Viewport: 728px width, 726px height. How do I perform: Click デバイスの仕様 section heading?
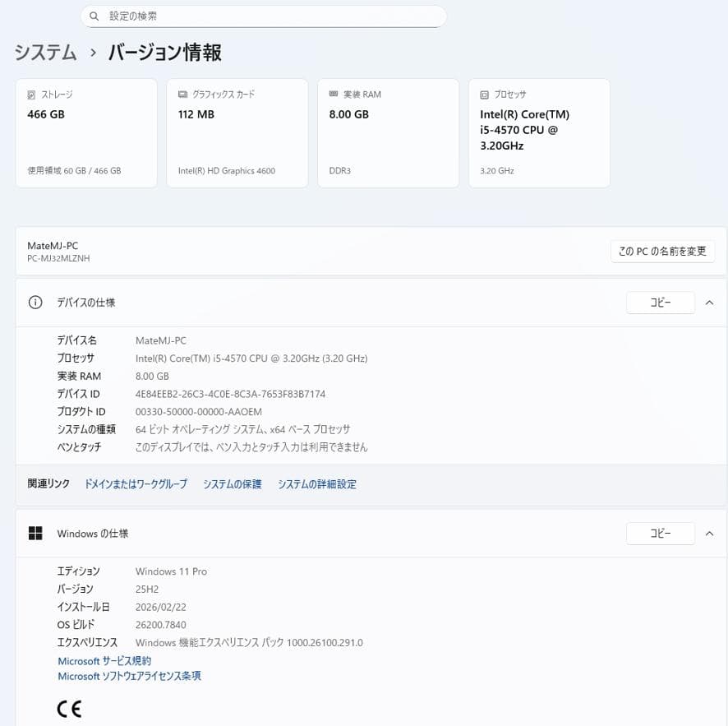[x=86, y=303]
